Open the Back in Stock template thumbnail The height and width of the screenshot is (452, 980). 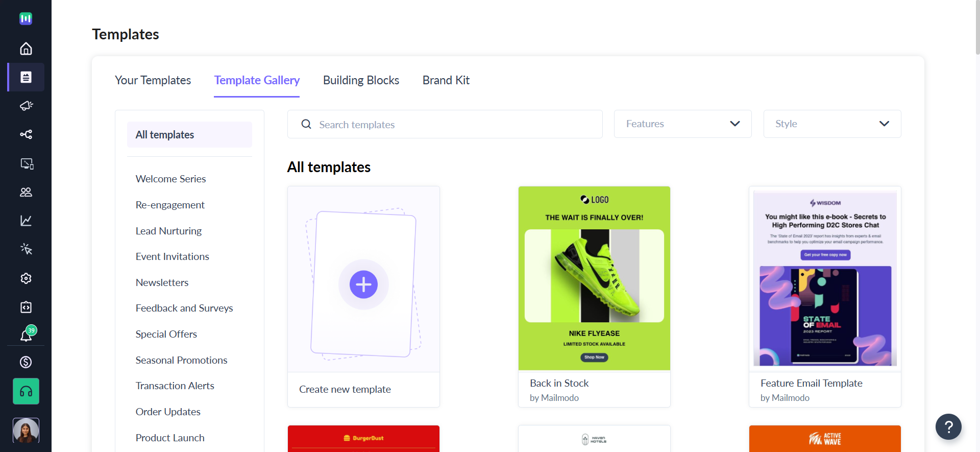(594, 278)
